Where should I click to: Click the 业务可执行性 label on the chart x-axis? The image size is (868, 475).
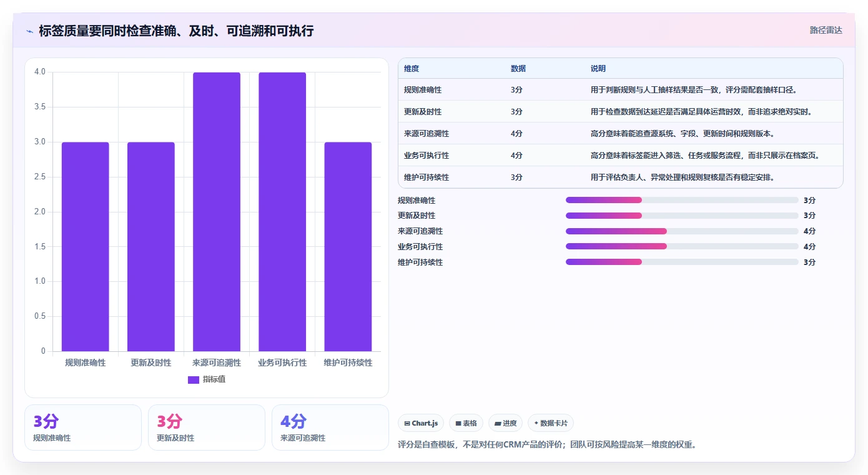[x=282, y=362]
